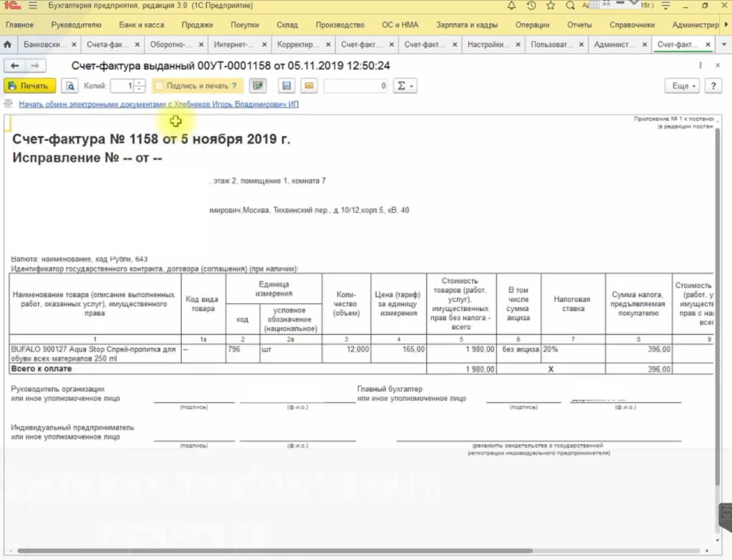Click the Копий number field
This screenshot has width=732, height=560.
coord(123,86)
